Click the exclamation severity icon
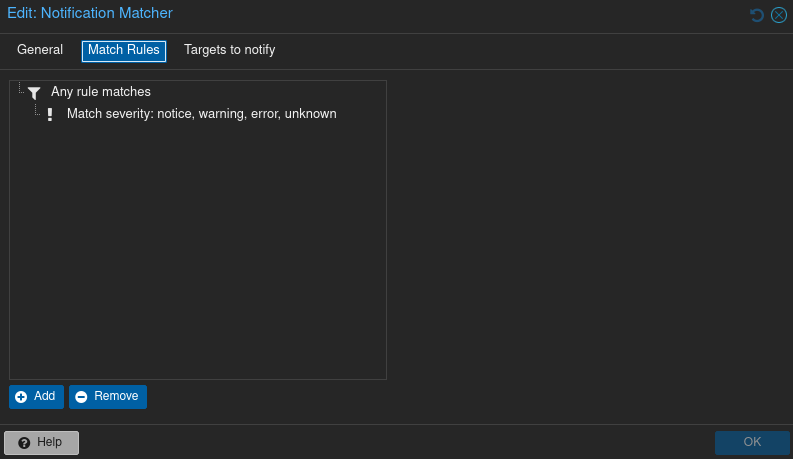Viewport: 793px width, 459px height. (50, 114)
